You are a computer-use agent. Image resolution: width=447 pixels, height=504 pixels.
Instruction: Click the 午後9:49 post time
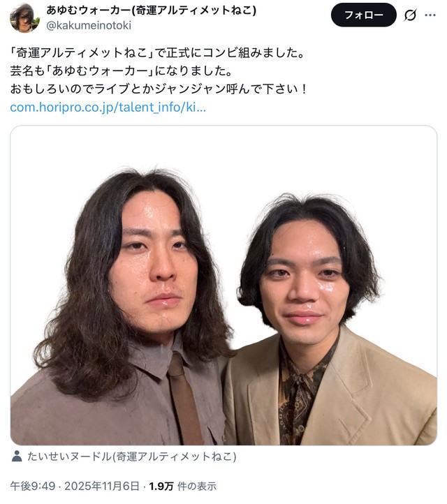coord(33,486)
